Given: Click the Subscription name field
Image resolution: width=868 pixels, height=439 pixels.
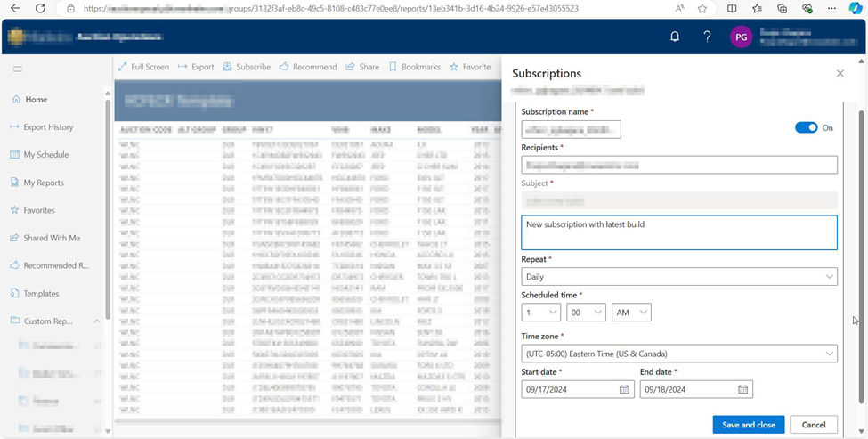Looking at the screenshot, I should point(572,129).
